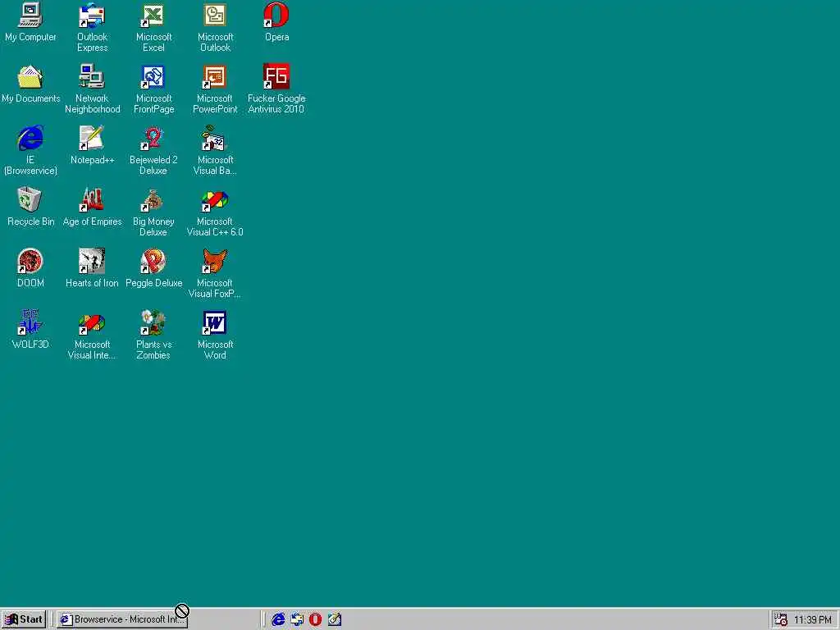Launch Internet Explorer from Quick Launch
The height and width of the screenshot is (630, 840).
[x=278, y=619]
